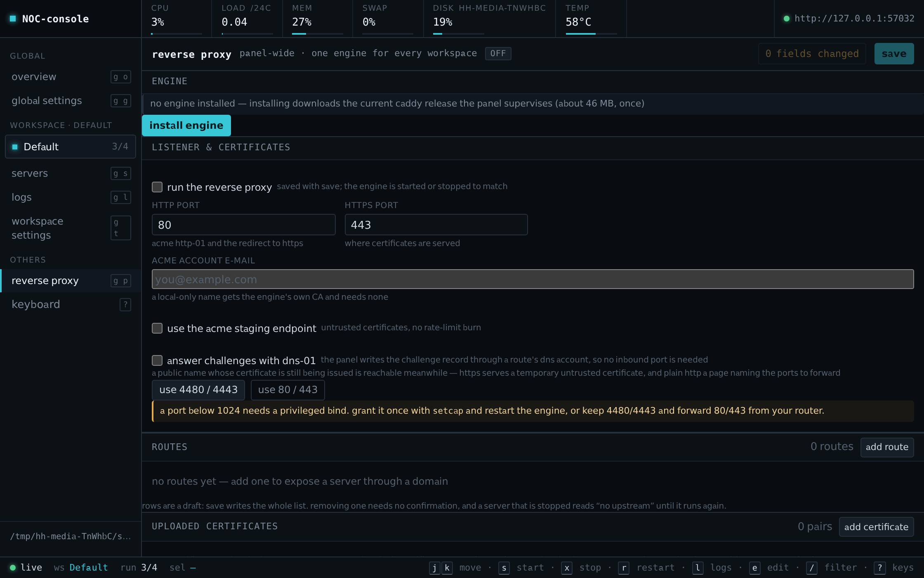This screenshot has width=924, height=578.
Task: Click the 'g s' shortcut badge
Action: point(121,173)
